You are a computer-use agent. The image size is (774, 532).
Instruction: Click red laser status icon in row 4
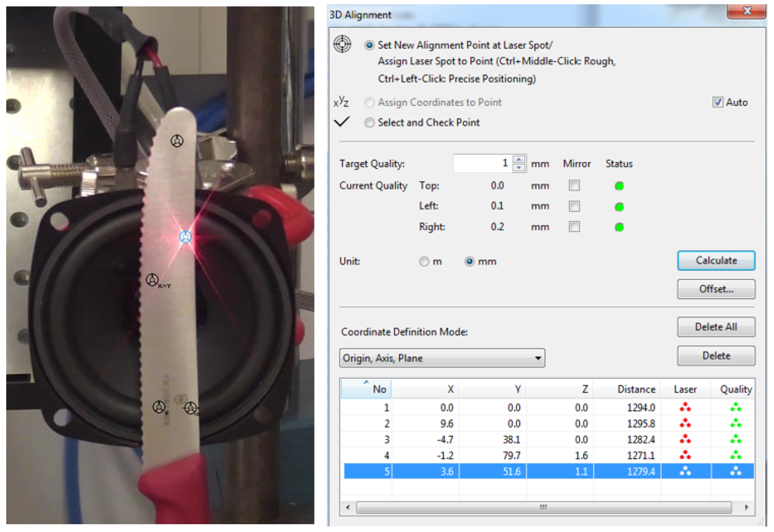[685, 455]
